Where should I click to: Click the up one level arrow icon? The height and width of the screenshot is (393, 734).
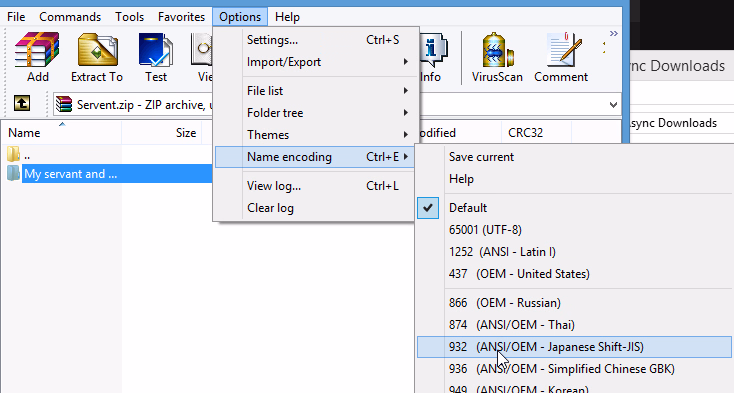[22, 103]
